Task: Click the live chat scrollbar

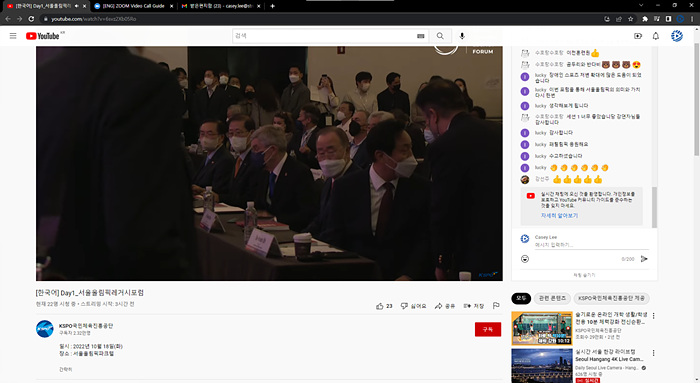Action: click(x=654, y=208)
